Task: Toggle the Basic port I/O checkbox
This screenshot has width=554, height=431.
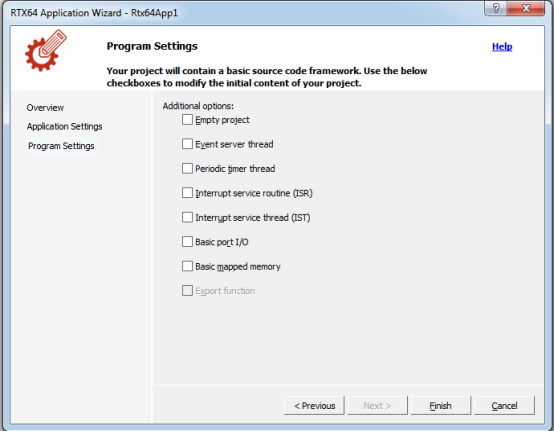Action: 187,242
